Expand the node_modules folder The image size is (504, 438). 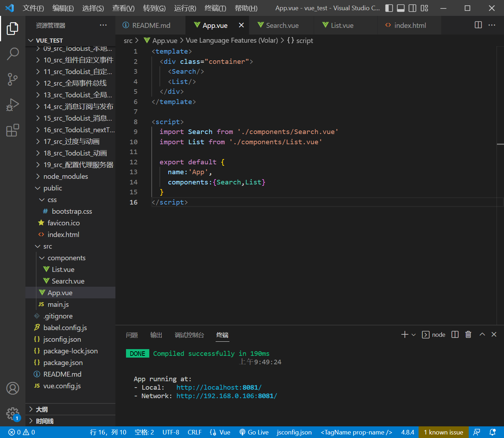tap(71, 176)
